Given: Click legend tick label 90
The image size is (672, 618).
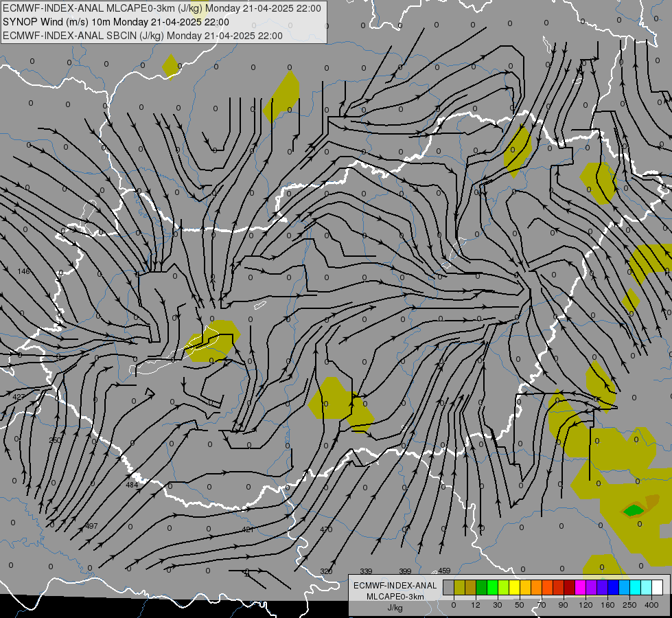Looking at the screenshot, I should tap(563, 605).
